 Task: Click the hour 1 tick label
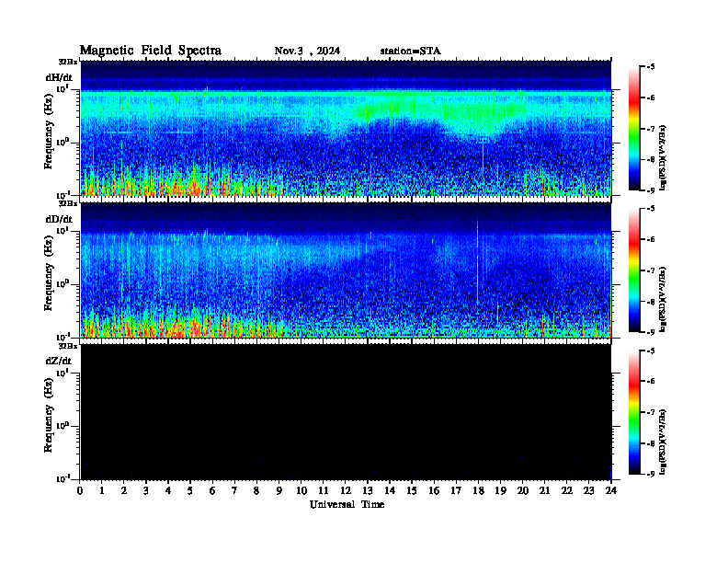click(x=102, y=490)
